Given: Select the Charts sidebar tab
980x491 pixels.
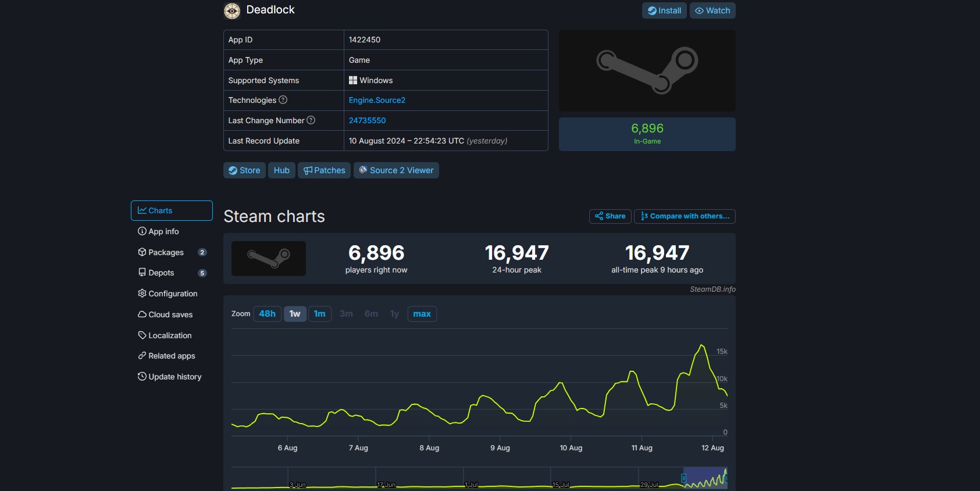Looking at the screenshot, I should click(172, 210).
